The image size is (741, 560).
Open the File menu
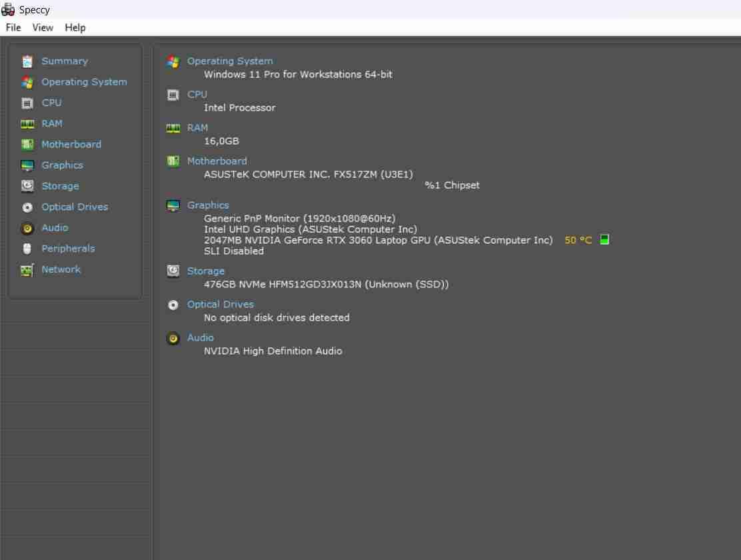[x=13, y=27]
